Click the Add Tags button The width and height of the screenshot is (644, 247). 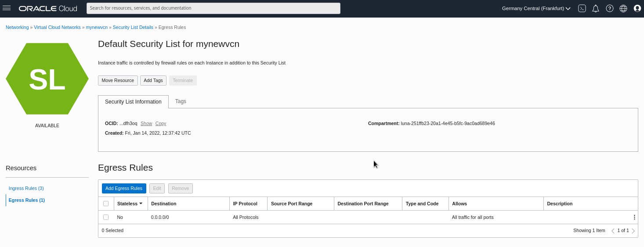coord(153,80)
